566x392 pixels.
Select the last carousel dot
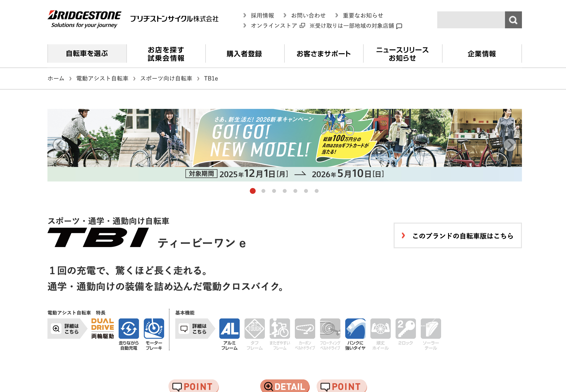click(316, 191)
